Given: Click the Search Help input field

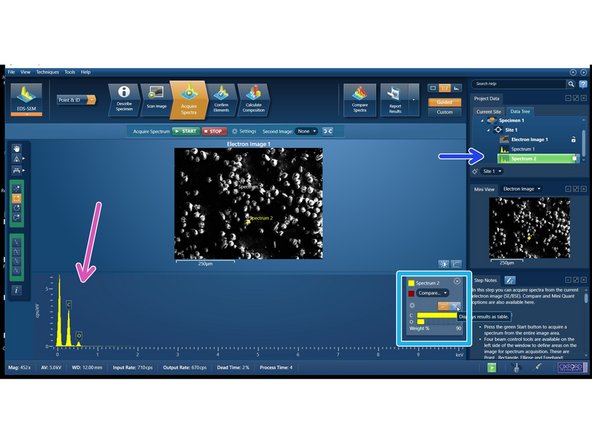Looking at the screenshot, I should pyautogui.click(x=519, y=84).
